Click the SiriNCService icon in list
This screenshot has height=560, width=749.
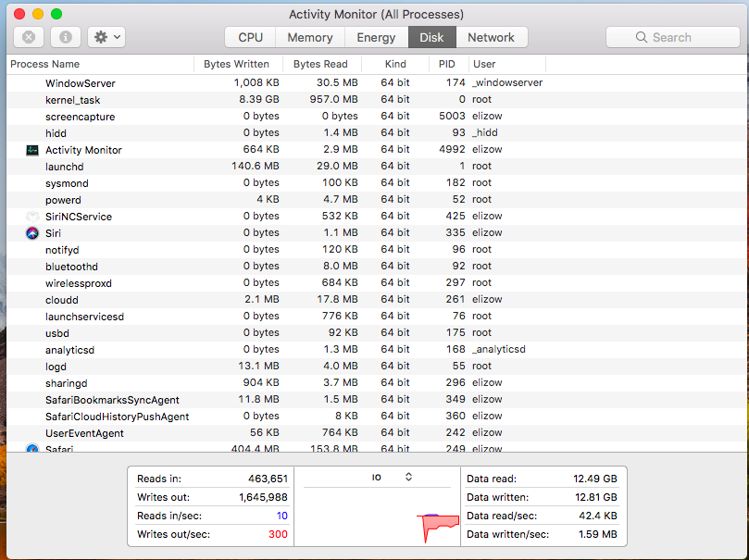click(x=32, y=217)
